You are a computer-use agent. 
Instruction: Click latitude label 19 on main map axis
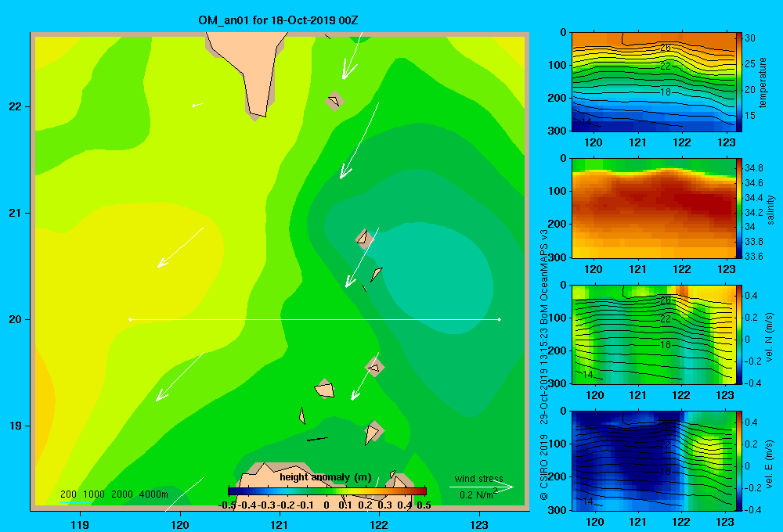(16, 426)
